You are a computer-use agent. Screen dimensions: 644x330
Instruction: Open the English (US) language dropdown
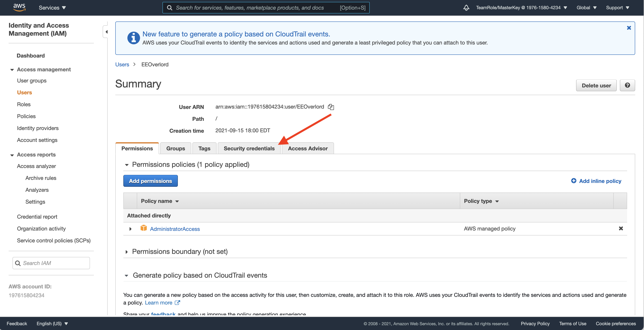(52, 323)
